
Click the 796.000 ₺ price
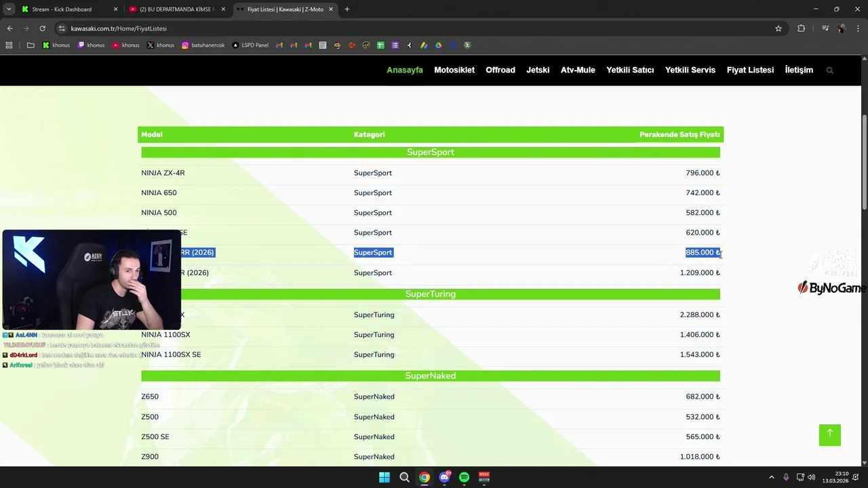pos(703,173)
